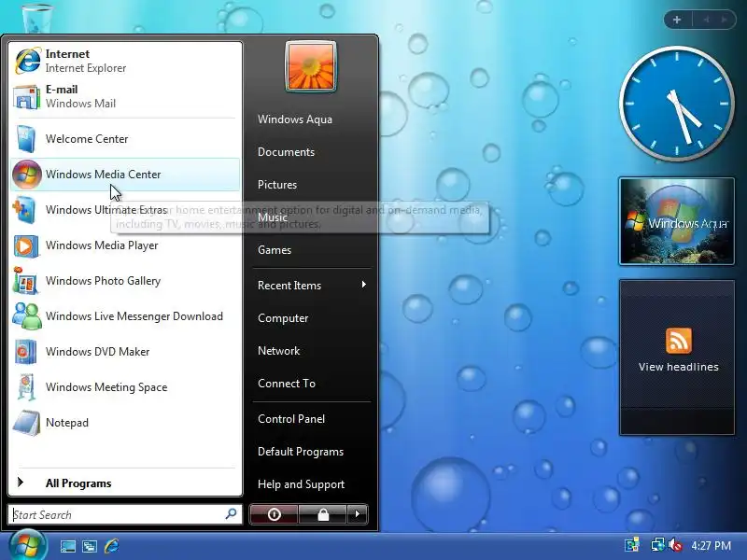Viewport: 747px width, 560px height.
Task: Open Computer from Start menu
Action: point(283,318)
